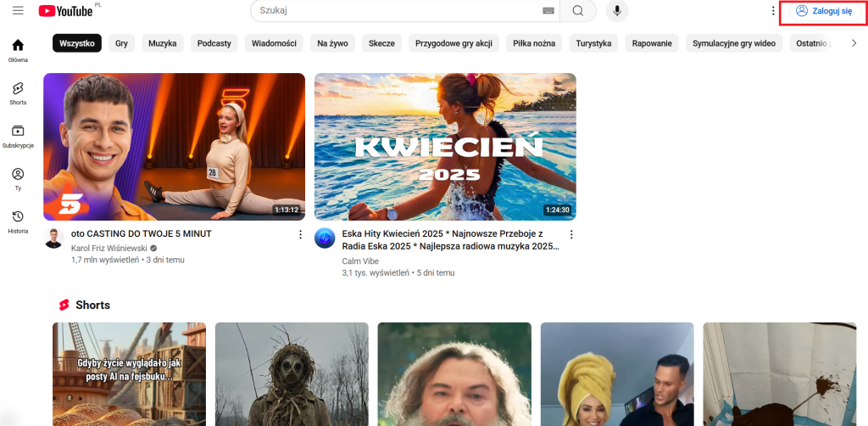Open Eska Hity Kwiecień 2025 title link

(451, 240)
